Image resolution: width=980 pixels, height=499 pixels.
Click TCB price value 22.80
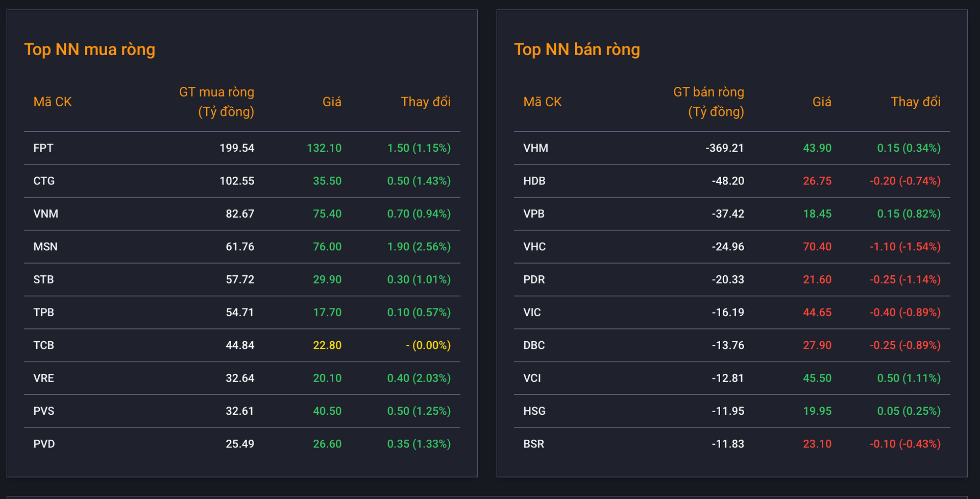327,345
